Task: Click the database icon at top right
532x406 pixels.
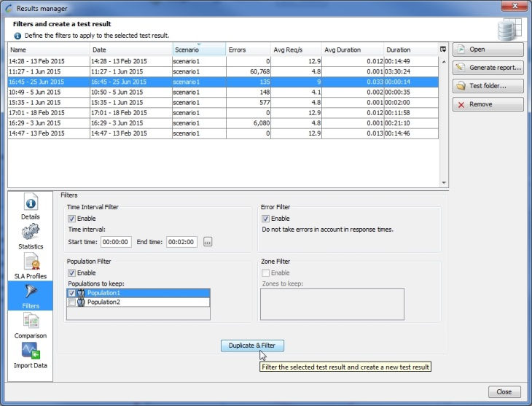Action: (x=509, y=30)
